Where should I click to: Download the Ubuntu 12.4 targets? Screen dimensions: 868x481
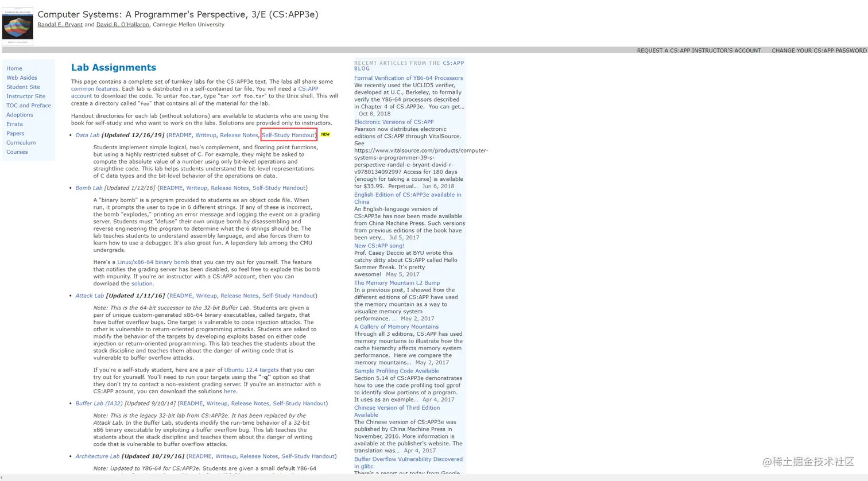click(x=251, y=370)
